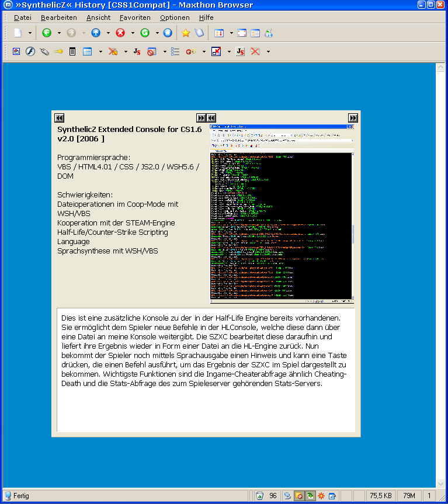Click the blue calendar window icon

pos(87,51)
